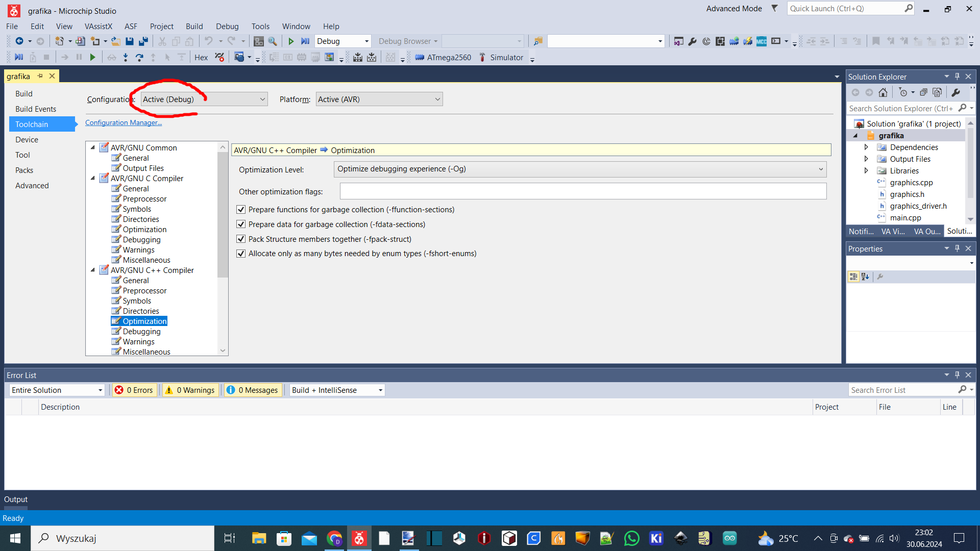
Task: Click the 0 Warnings filter button
Action: pos(190,390)
